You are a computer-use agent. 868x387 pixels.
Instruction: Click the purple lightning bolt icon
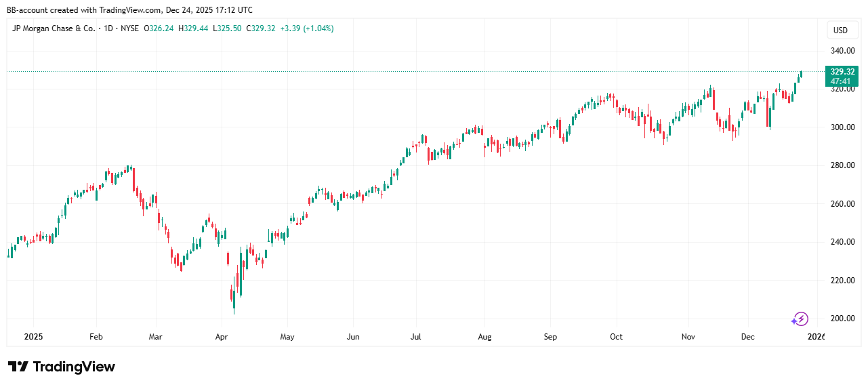[800, 319]
